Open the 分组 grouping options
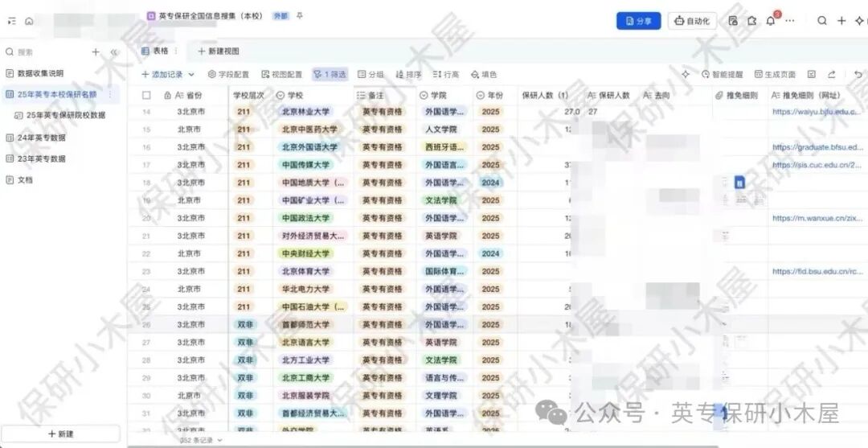This screenshot has width=868, height=448. (x=371, y=74)
